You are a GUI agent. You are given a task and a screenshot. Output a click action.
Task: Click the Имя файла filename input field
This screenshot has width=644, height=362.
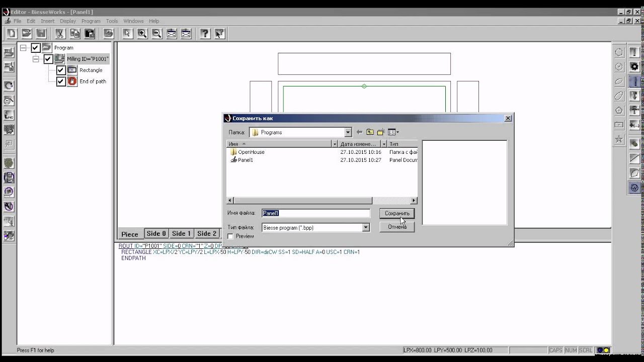(x=316, y=213)
